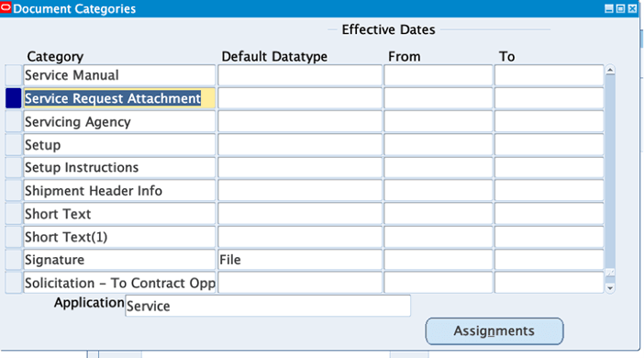Screen dimensions: 644x358
Task: Click the From date for Setup
Action: point(439,145)
